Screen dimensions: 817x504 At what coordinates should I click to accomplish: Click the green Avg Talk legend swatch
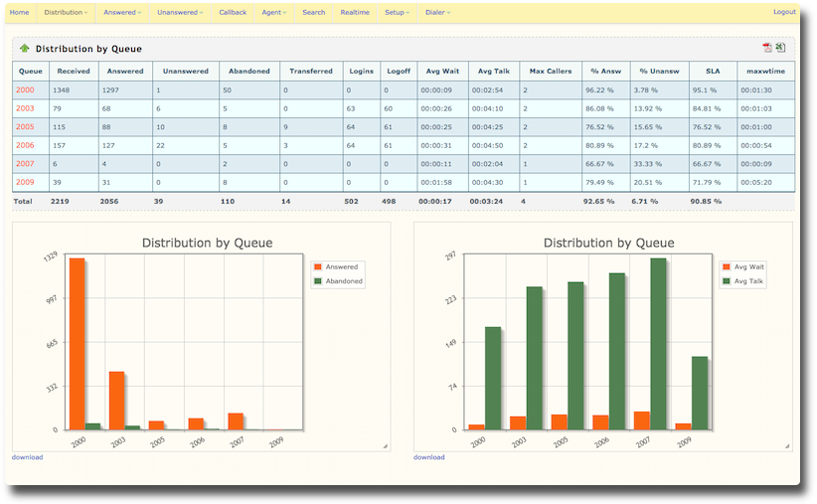[x=726, y=281]
